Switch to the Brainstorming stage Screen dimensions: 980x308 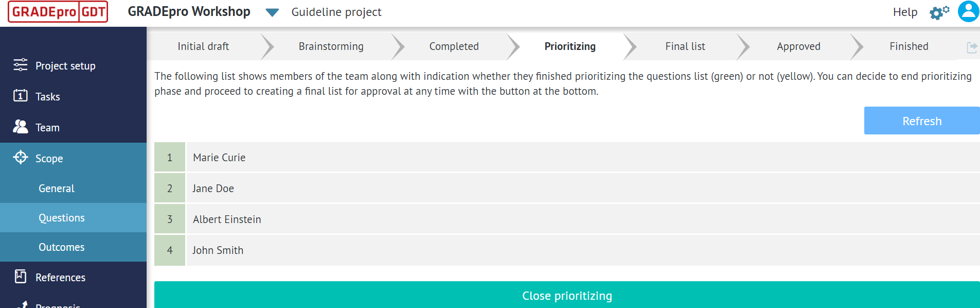331,46
